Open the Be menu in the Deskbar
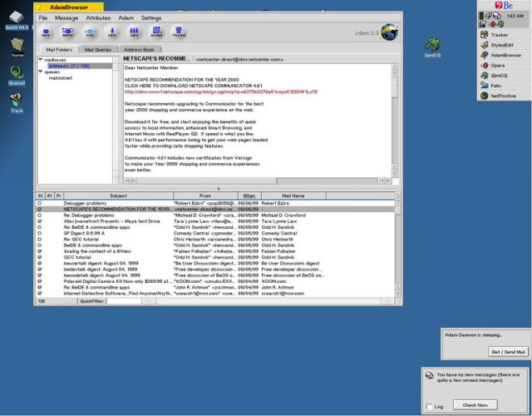 504,5
